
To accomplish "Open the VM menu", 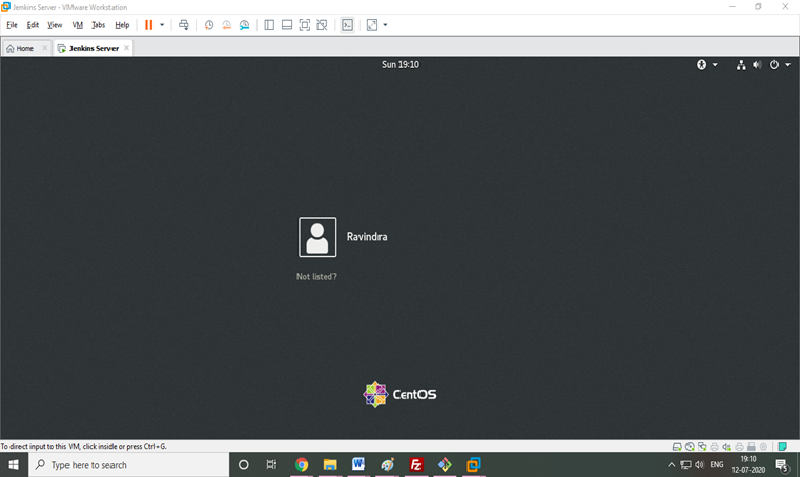I will pos(77,24).
